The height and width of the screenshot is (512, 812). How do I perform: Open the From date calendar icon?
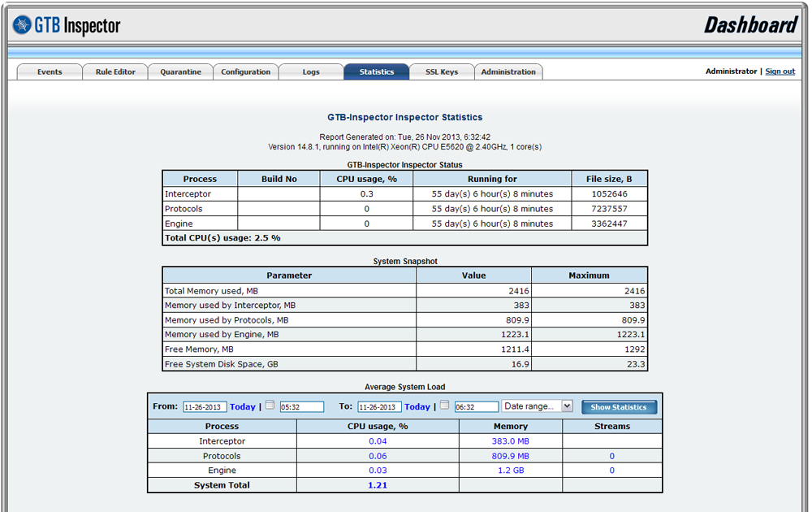click(270, 406)
